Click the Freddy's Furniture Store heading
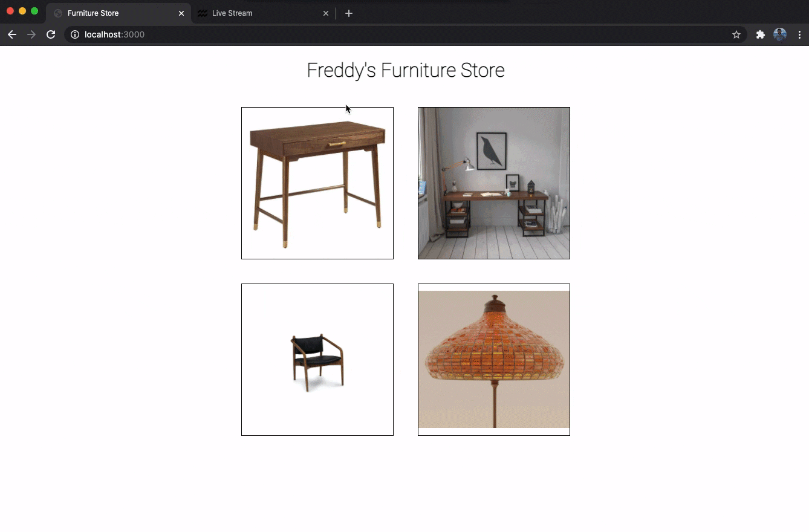 coord(405,70)
